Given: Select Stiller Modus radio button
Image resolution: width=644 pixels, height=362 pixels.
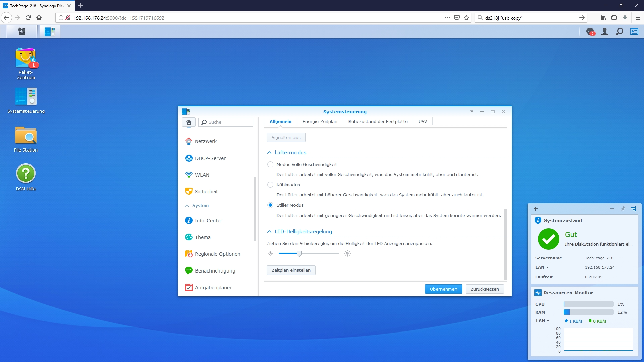Looking at the screenshot, I should (270, 205).
